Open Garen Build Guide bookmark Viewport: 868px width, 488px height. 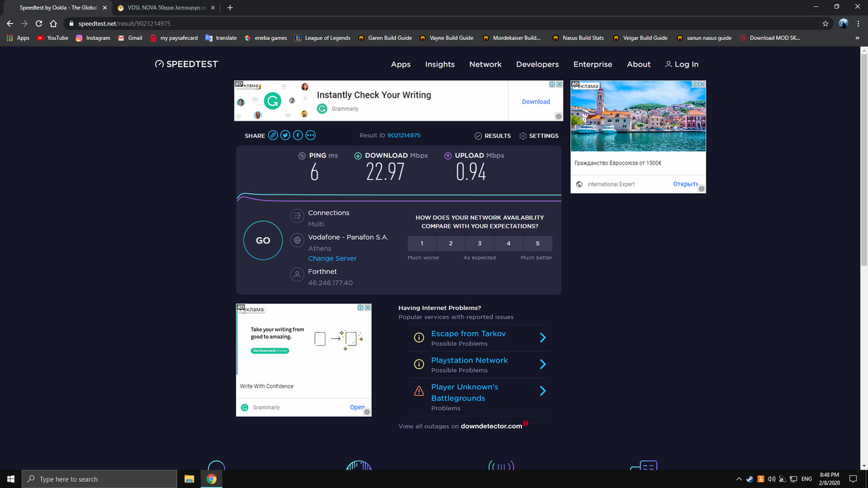(x=384, y=38)
